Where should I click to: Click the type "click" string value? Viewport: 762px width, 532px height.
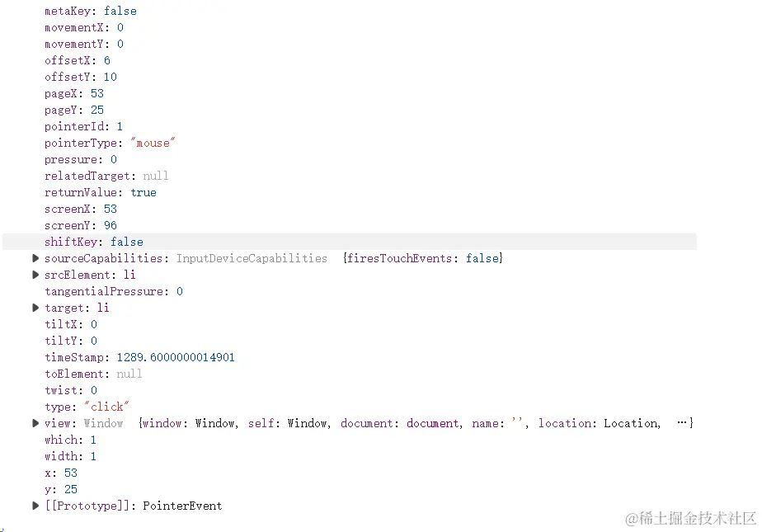pyautogui.click(x=106, y=407)
